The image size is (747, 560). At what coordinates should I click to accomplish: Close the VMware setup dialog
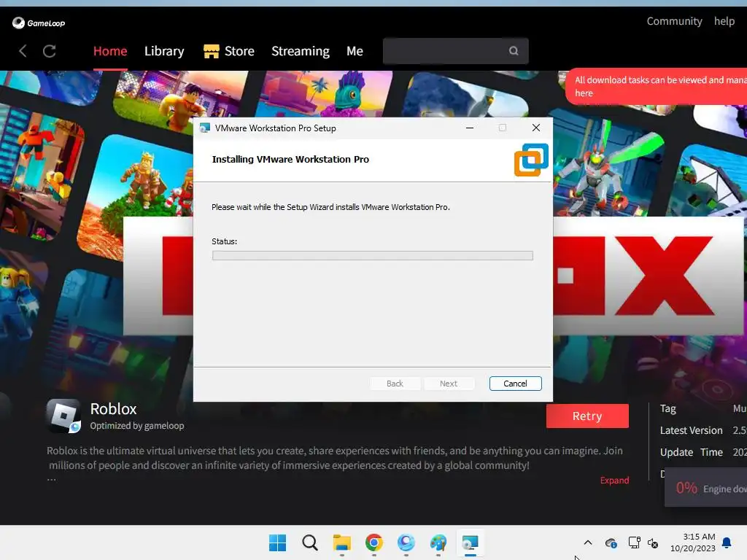(x=536, y=128)
